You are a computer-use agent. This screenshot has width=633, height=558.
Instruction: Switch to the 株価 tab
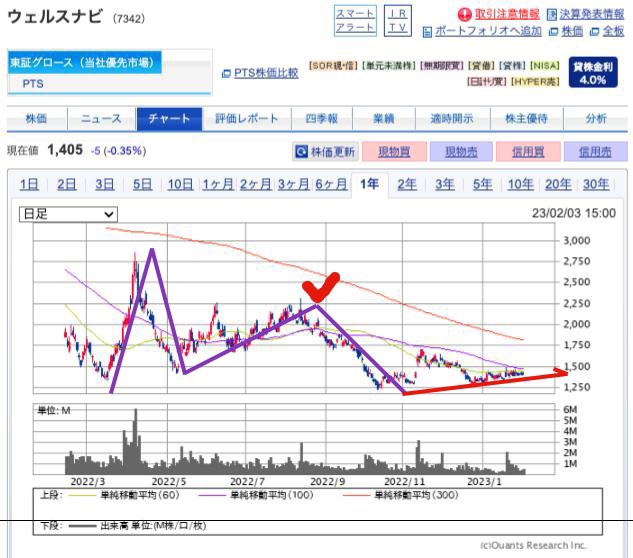[x=37, y=119]
